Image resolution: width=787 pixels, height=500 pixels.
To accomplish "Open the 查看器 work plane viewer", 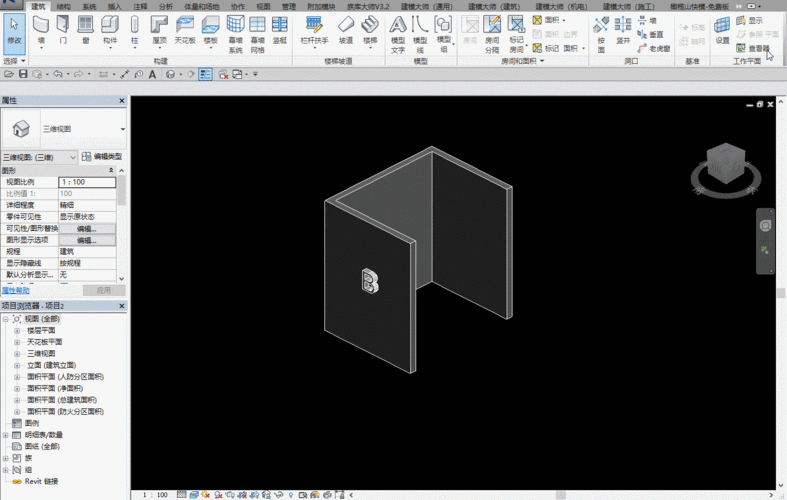I will tap(753, 47).
